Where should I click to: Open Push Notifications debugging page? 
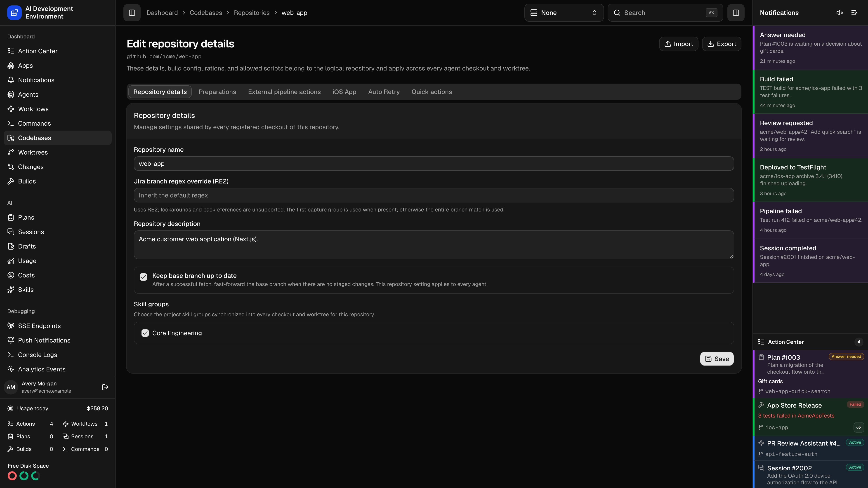click(x=58, y=340)
